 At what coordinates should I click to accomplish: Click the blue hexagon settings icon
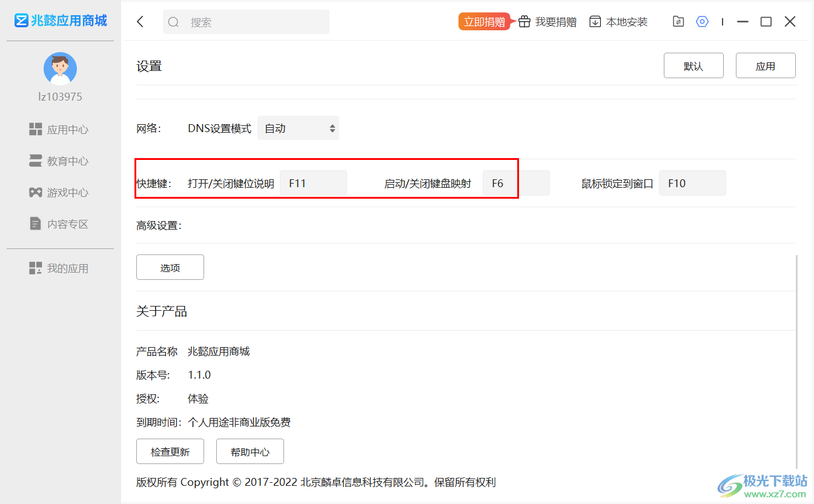point(702,22)
